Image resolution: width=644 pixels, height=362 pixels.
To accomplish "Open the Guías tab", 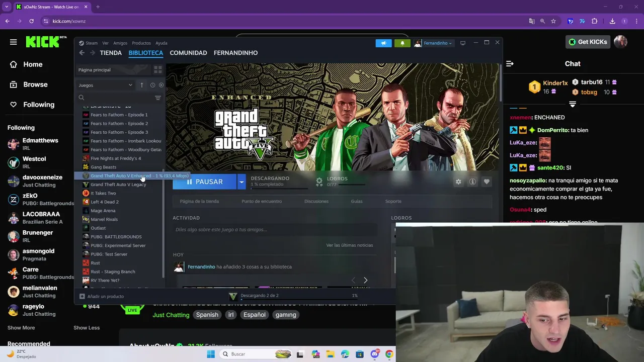I will pos(357,201).
